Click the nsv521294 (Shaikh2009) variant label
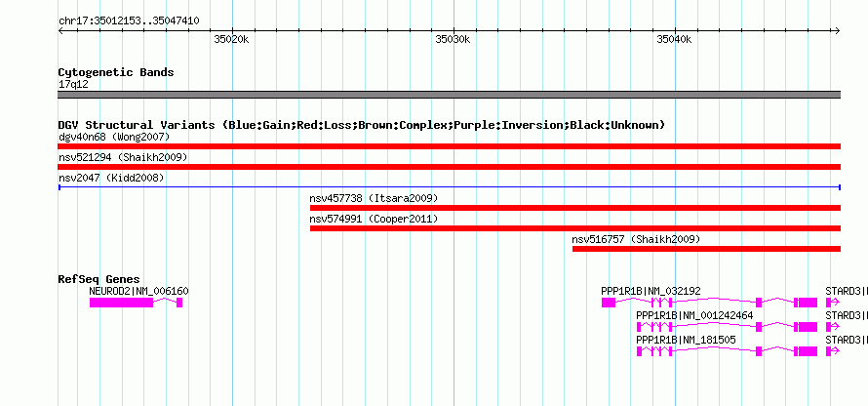 pyautogui.click(x=123, y=157)
